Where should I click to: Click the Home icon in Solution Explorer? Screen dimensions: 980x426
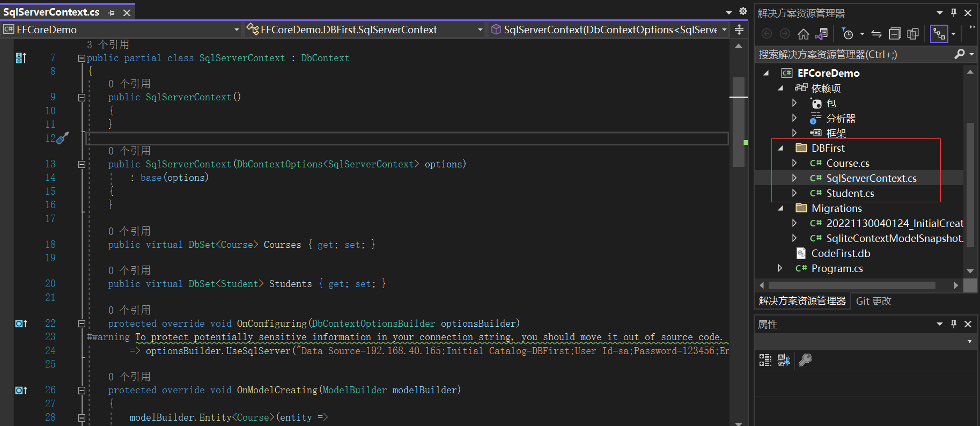tap(803, 34)
